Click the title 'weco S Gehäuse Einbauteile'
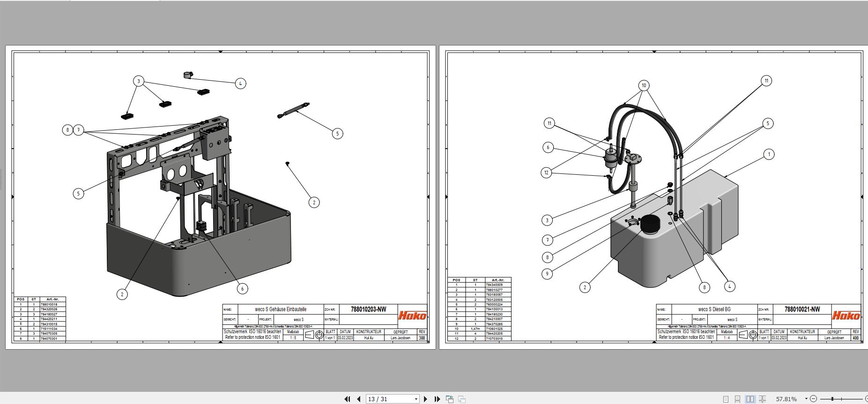The height and width of the screenshot is (404, 868). click(281, 309)
